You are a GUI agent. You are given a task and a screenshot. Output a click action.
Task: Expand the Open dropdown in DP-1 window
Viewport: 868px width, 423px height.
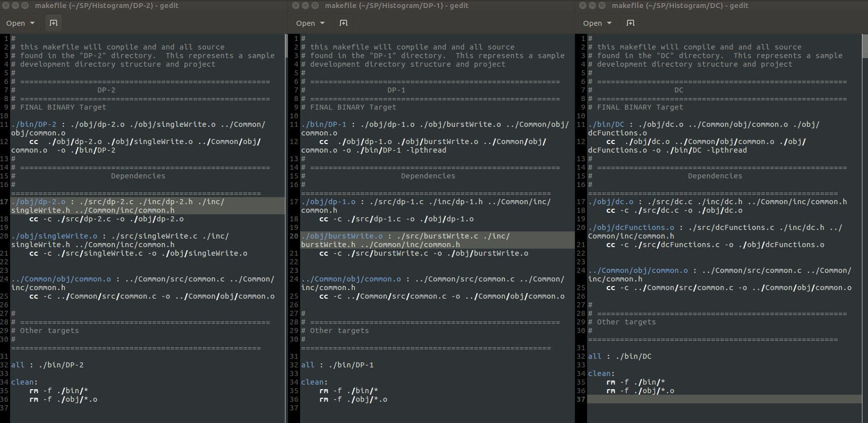[x=310, y=23]
